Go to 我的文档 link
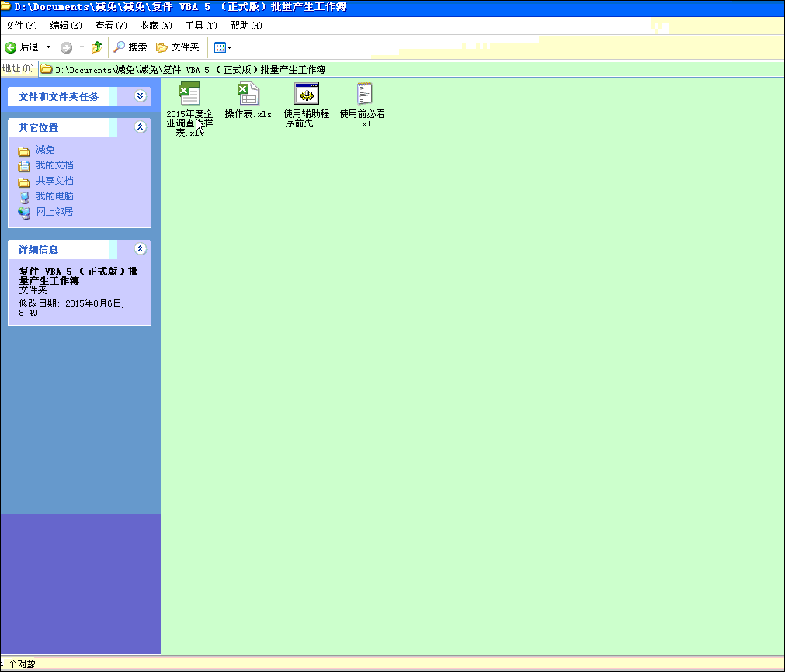 [54, 165]
